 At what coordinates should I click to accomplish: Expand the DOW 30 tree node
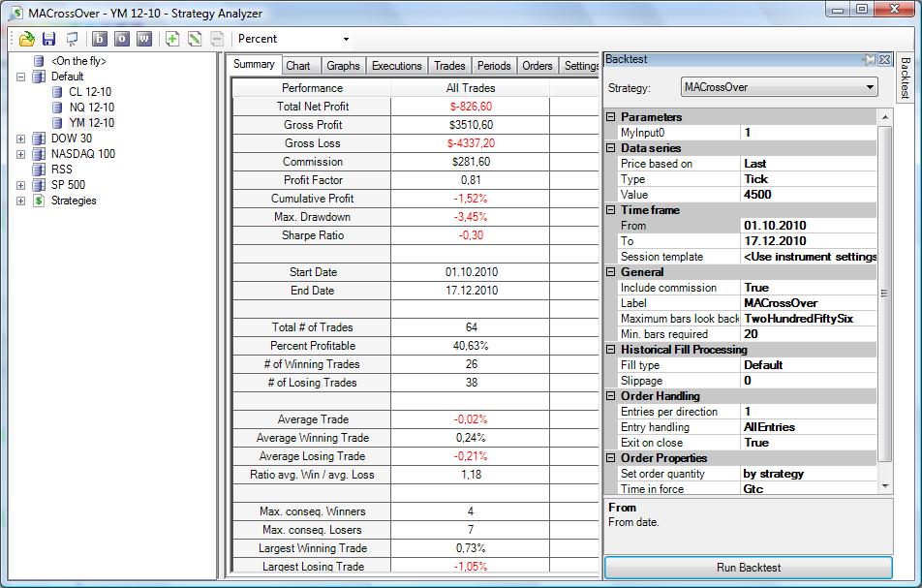click(x=20, y=139)
